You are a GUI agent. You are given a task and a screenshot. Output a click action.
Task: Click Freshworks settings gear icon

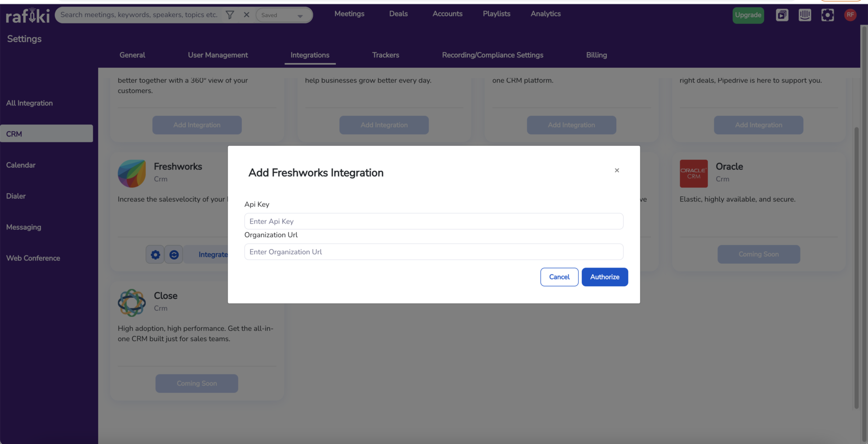pos(155,254)
